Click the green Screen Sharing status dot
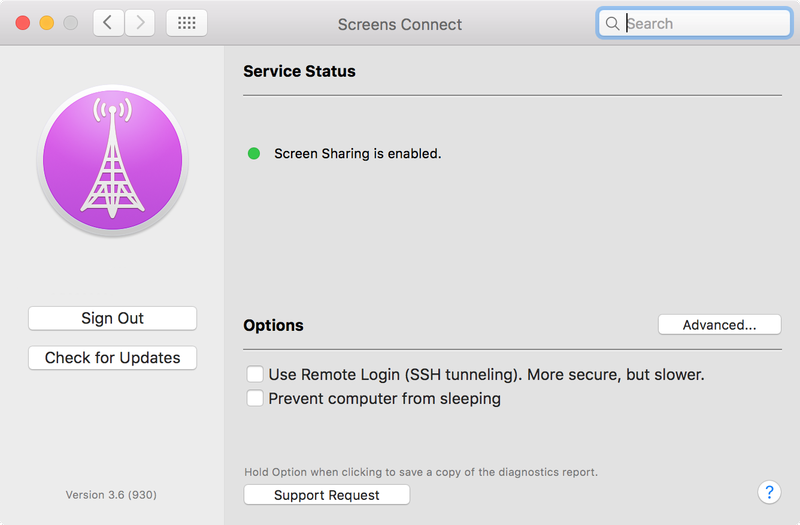Image resolution: width=800 pixels, height=525 pixels. tap(254, 154)
